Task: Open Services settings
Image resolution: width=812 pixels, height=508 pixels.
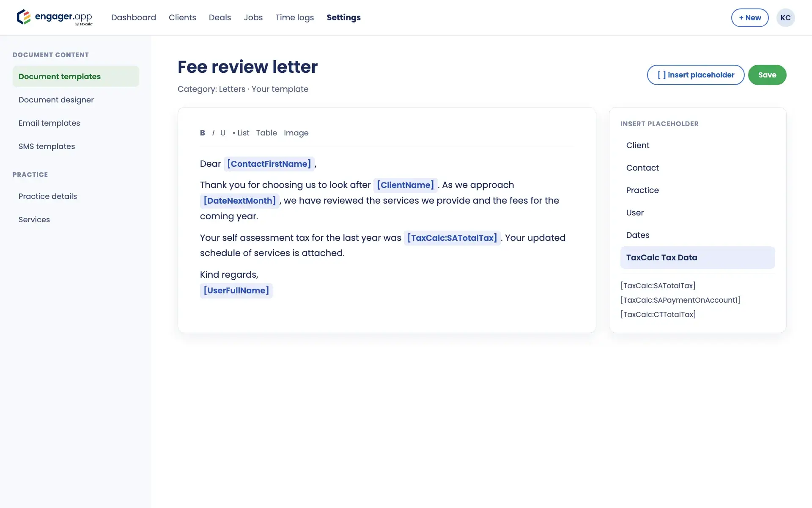Action: pyautogui.click(x=76, y=220)
